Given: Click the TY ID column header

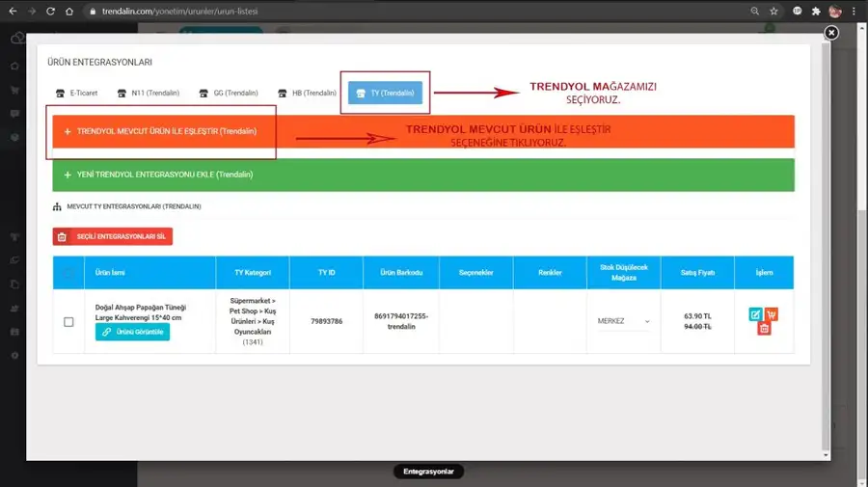Looking at the screenshot, I should tap(327, 272).
